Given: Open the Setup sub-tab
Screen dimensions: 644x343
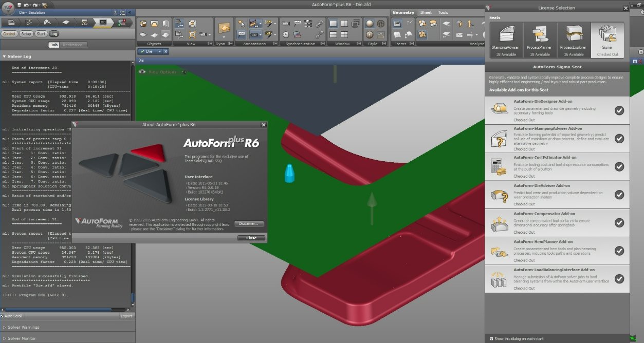Looking at the screenshot, I should (x=26, y=34).
